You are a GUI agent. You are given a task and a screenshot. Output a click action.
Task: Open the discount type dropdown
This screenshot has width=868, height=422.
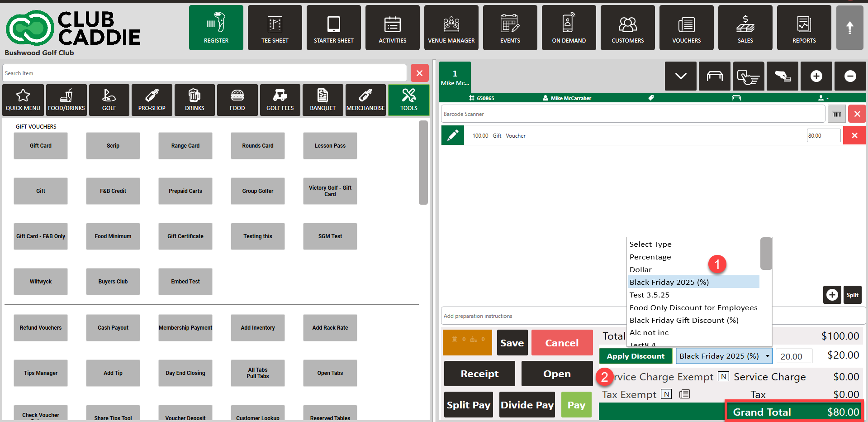point(723,356)
